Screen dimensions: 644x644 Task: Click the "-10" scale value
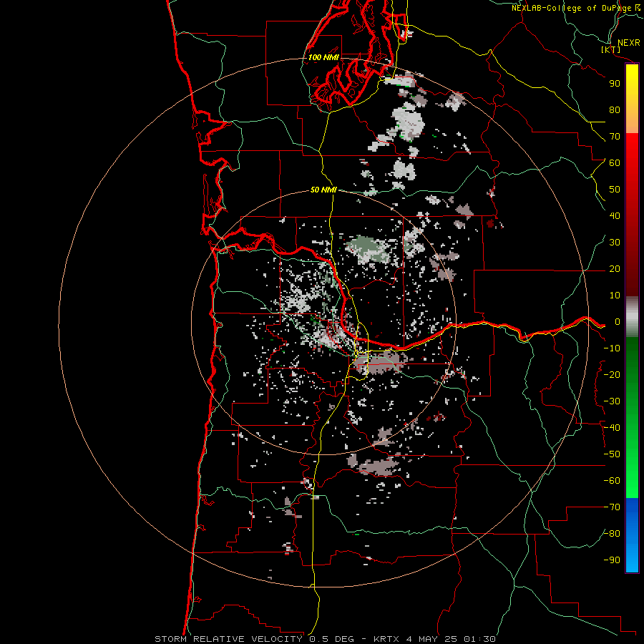612,348
